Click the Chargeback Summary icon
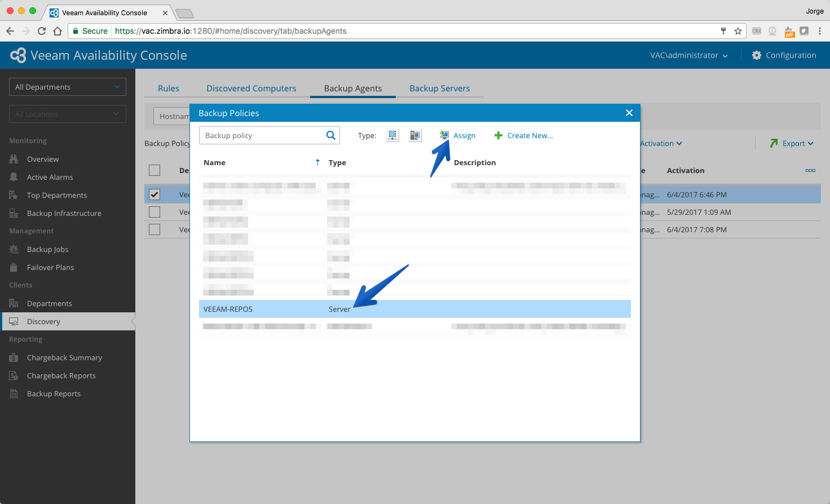Image resolution: width=830 pixels, height=504 pixels. point(14,357)
